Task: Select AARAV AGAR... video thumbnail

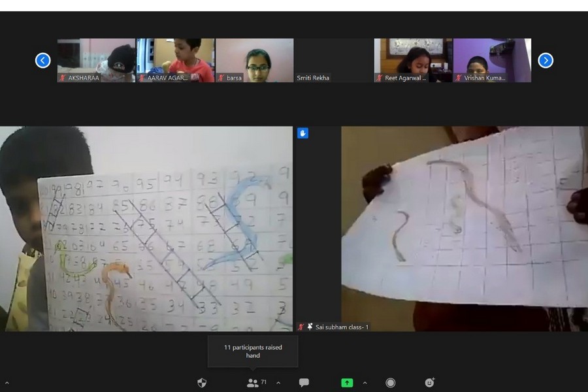Action: coord(175,60)
